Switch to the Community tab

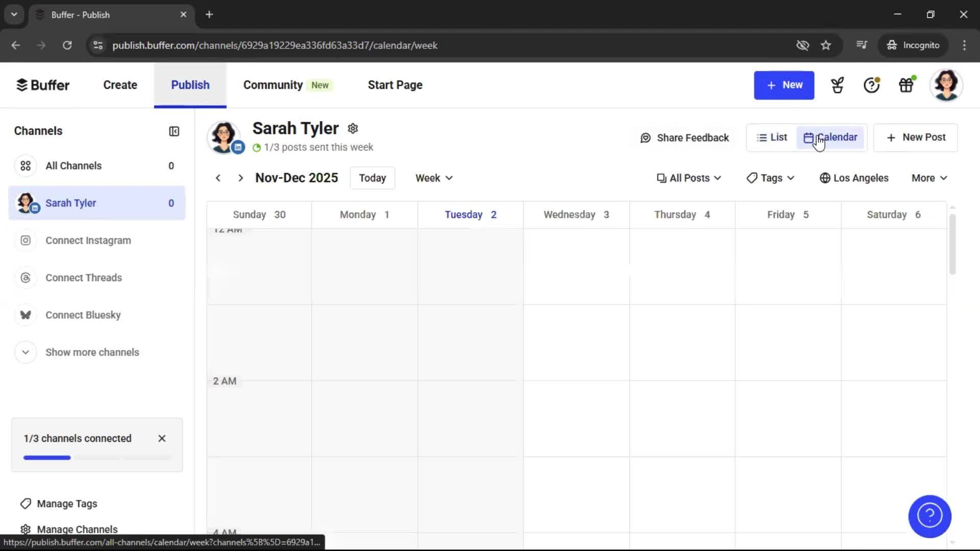coord(273,85)
